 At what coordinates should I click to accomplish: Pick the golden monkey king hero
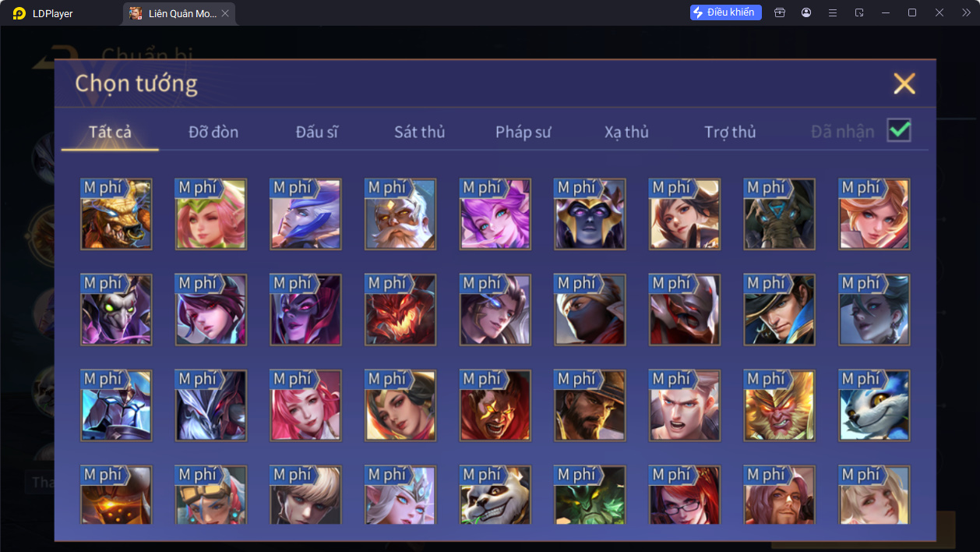click(779, 405)
